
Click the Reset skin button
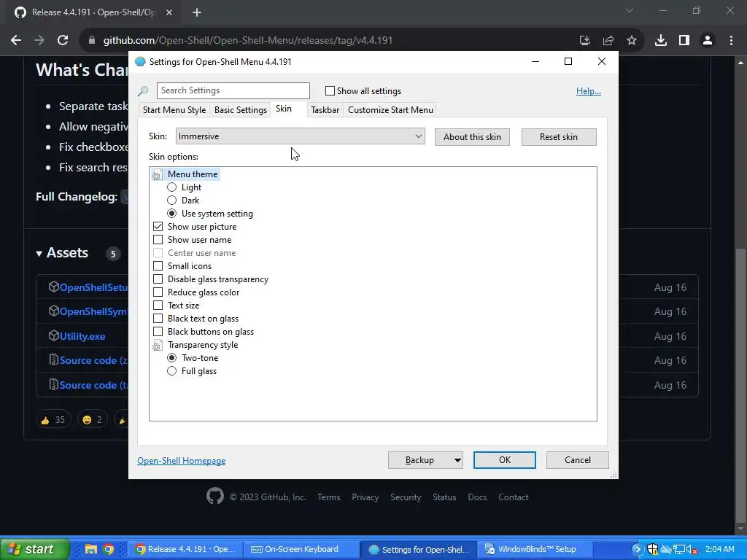(x=559, y=137)
